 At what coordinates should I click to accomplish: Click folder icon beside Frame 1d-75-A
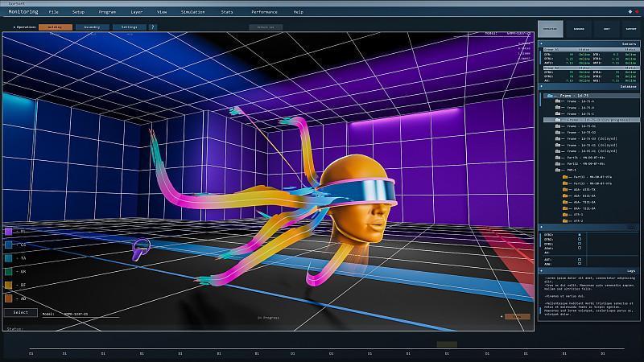558,101
